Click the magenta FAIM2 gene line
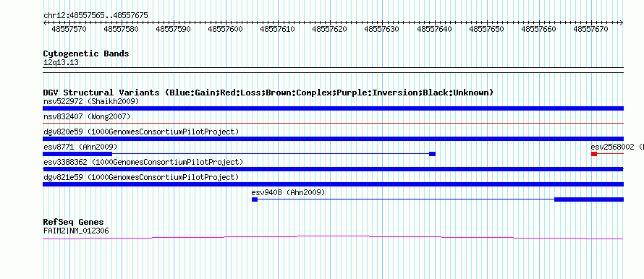Screen dimensions: 644x279 (333, 237)
